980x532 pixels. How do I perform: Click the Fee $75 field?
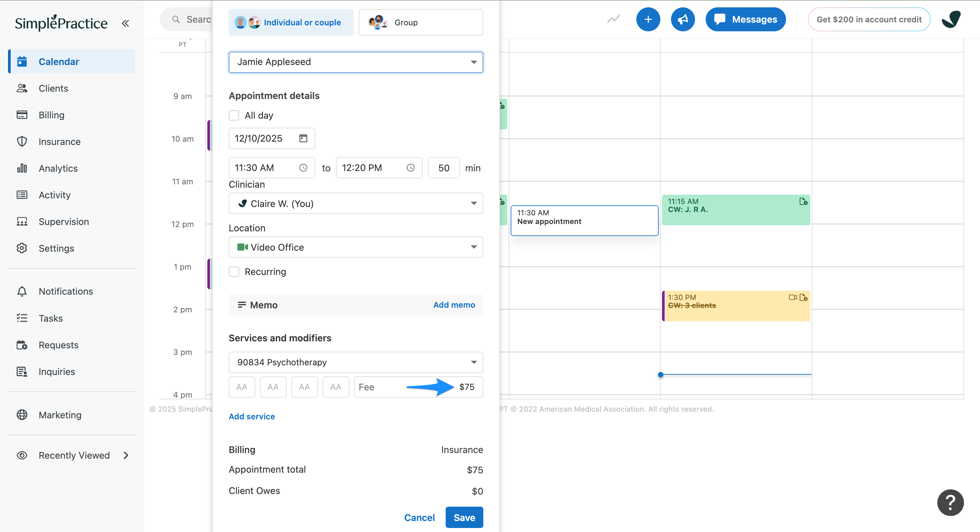click(x=418, y=387)
